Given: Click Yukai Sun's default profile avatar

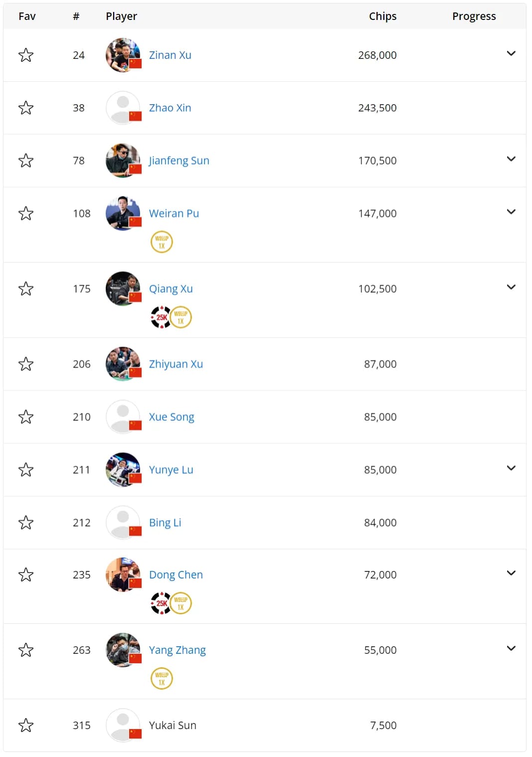Looking at the screenshot, I should [123, 725].
